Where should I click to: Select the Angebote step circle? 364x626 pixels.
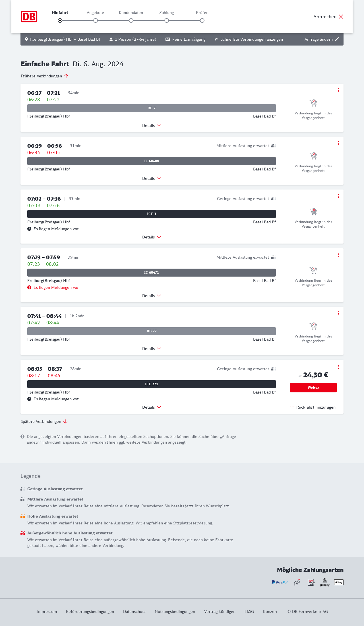(96, 20)
